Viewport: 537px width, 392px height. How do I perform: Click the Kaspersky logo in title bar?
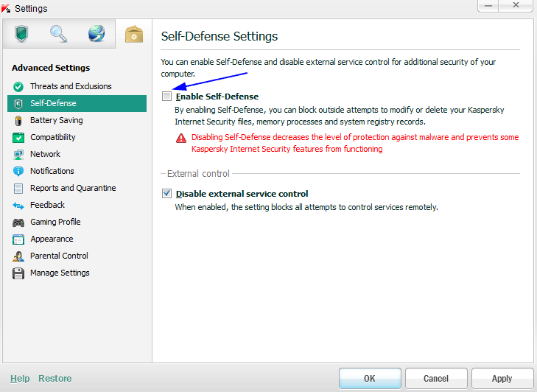[6, 8]
